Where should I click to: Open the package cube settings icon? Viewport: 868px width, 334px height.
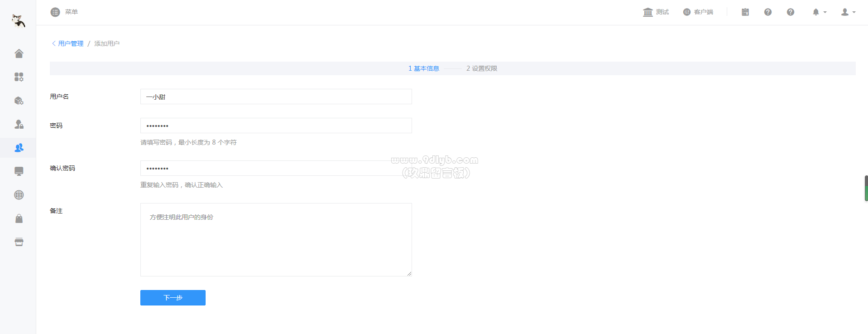(19, 101)
